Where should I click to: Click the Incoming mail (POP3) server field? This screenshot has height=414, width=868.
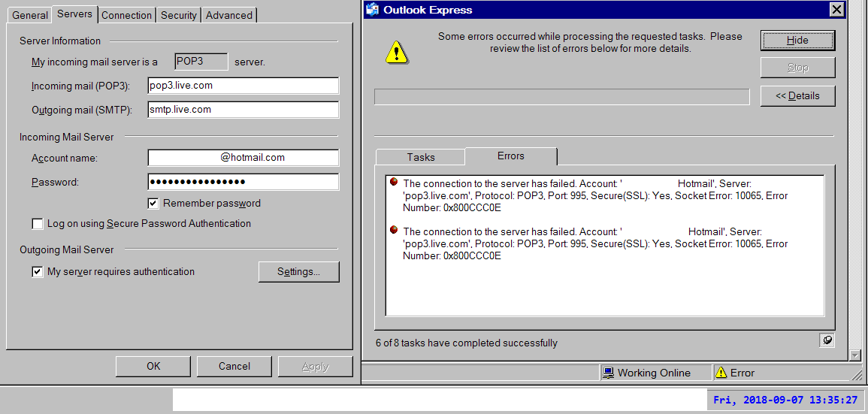point(243,86)
